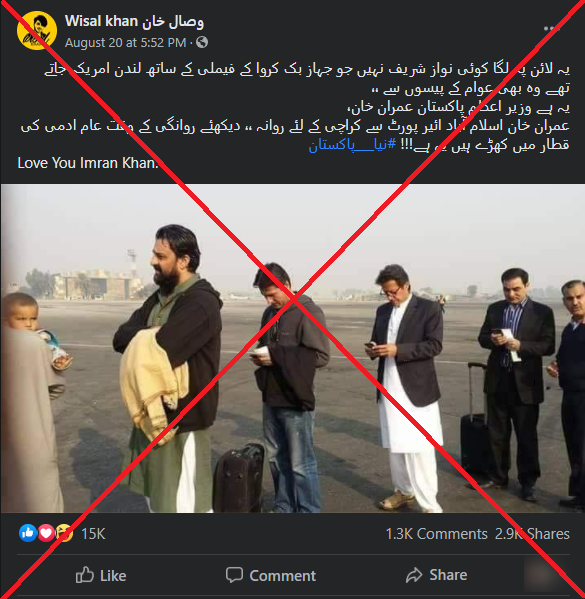Click the share arrow icon
585x599 pixels.
414,575
